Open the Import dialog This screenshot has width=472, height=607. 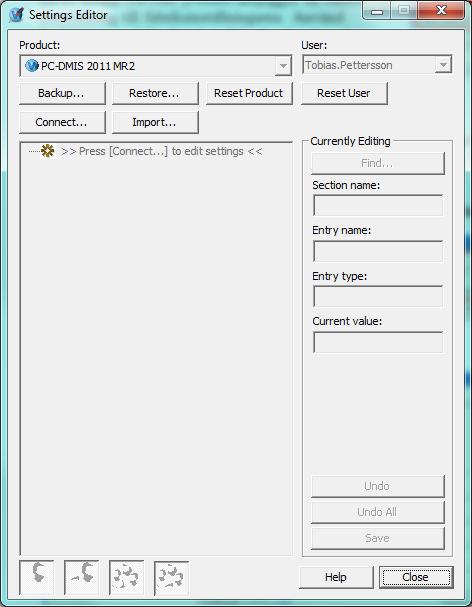155,122
